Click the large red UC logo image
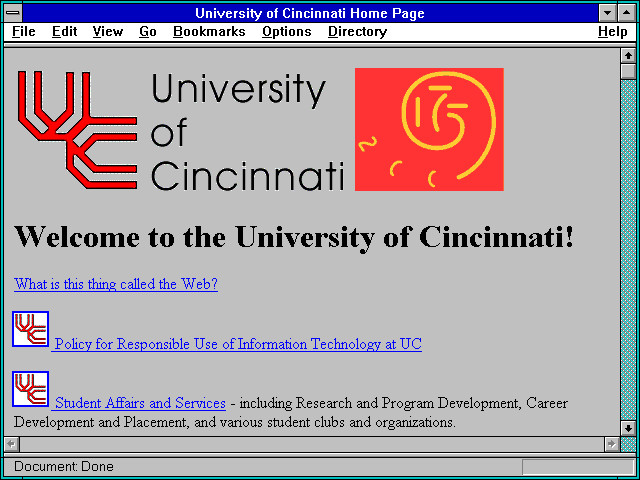 [x=77, y=130]
